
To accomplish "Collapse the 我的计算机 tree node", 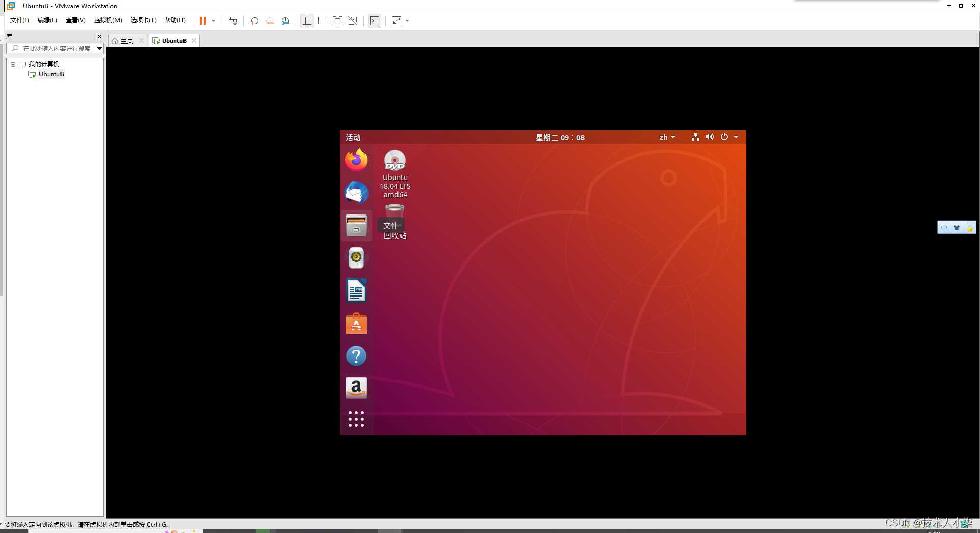I will 13,64.
